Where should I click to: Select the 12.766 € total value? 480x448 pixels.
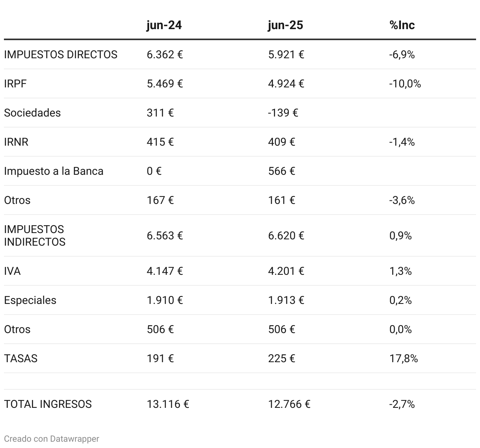click(289, 404)
